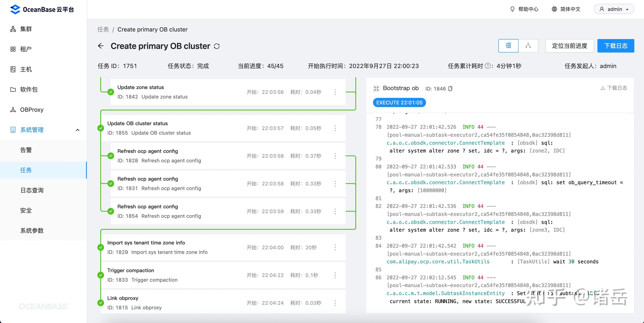This screenshot has width=644, height=323.
Task: Select the flow diagram view icon
Action: pos(528,46)
